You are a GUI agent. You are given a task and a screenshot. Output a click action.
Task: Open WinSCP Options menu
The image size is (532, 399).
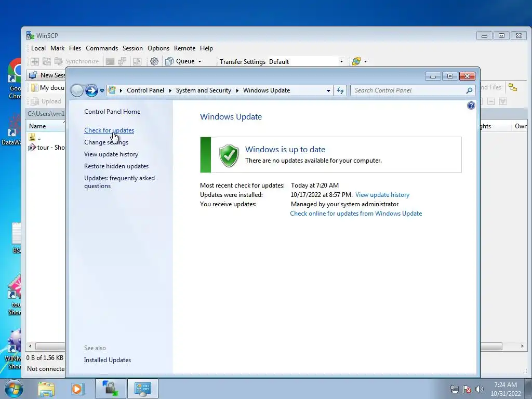158,48
